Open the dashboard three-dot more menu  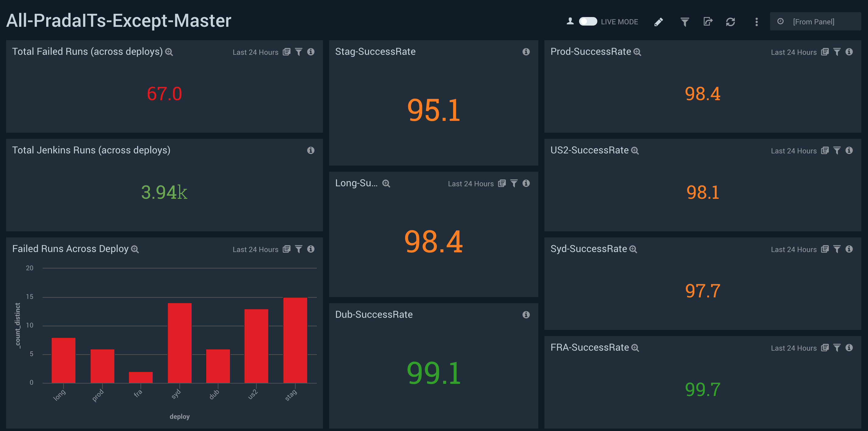[756, 22]
